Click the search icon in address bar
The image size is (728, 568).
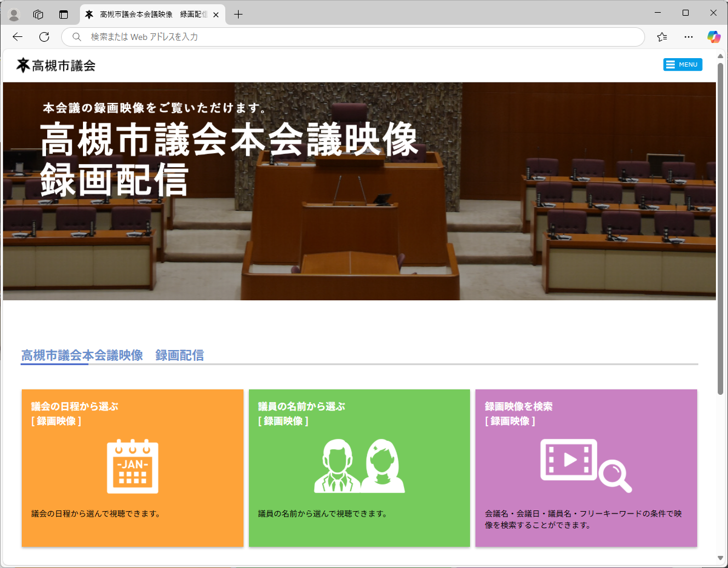[77, 37]
